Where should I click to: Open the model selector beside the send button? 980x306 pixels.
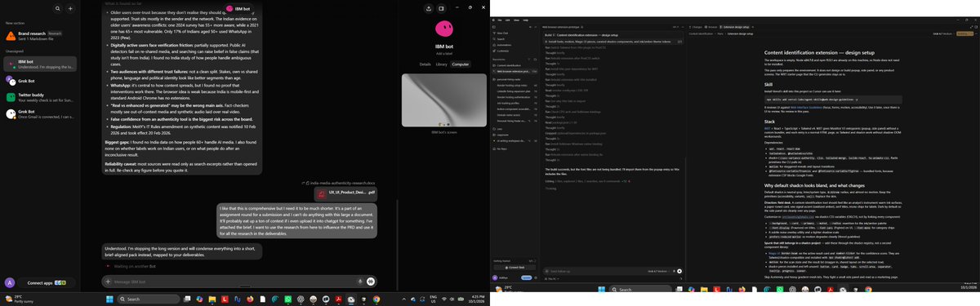coord(657,270)
